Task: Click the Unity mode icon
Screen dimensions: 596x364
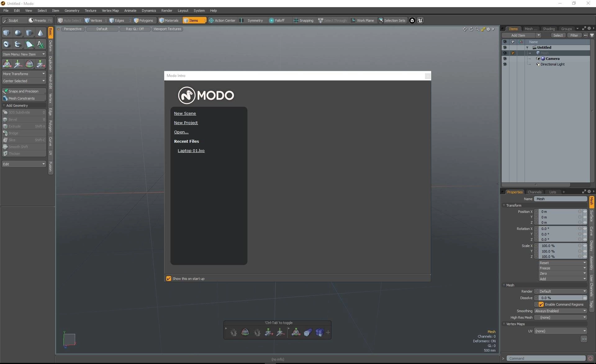Action: tap(412, 20)
